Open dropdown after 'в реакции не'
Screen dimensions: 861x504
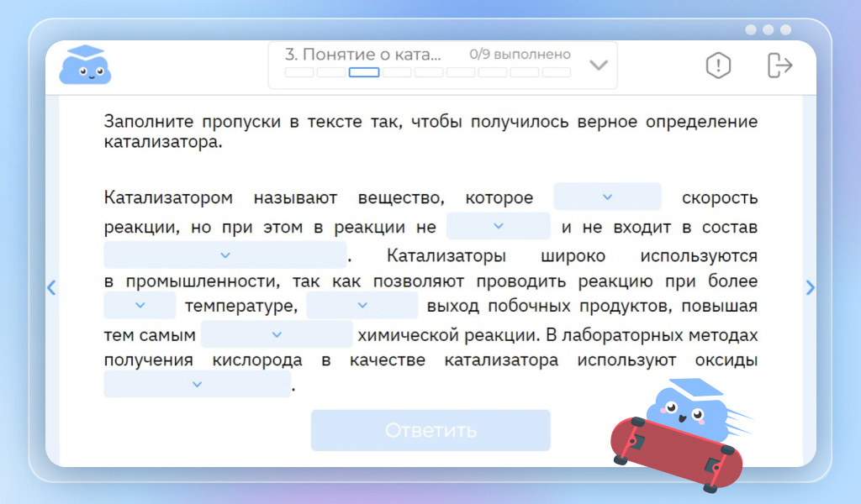coord(499,226)
